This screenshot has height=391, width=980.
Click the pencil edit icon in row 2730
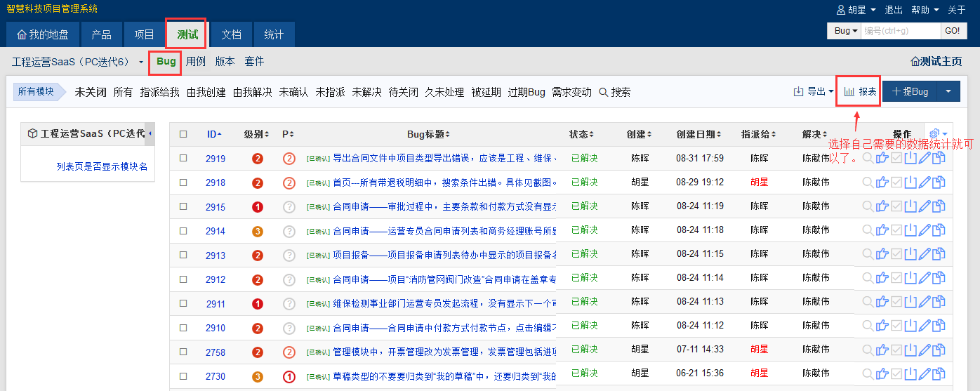(925, 376)
